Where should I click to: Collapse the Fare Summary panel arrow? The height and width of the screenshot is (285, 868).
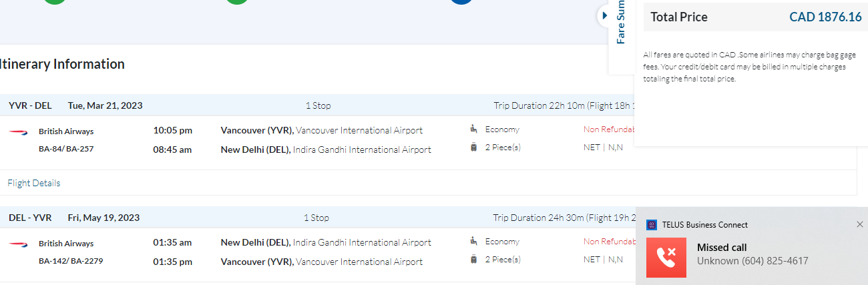click(x=604, y=15)
